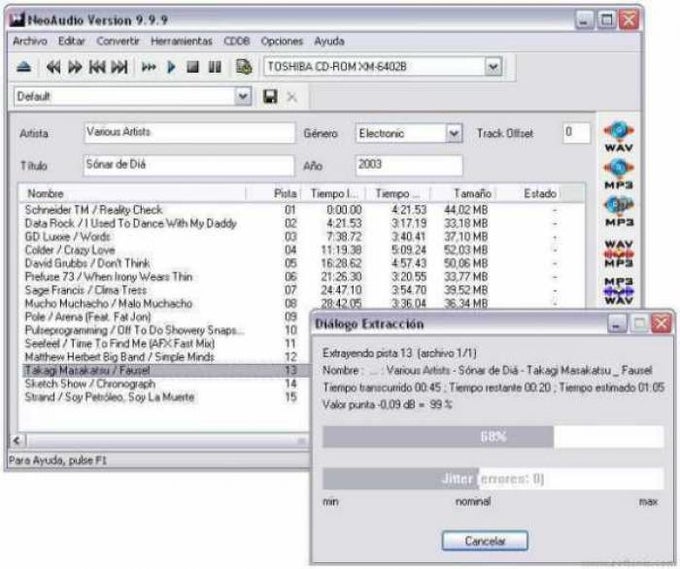Image resolution: width=680 pixels, height=569 pixels.
Task: Select track Data Rock / I Used To Dance
Action: (131, 223)
